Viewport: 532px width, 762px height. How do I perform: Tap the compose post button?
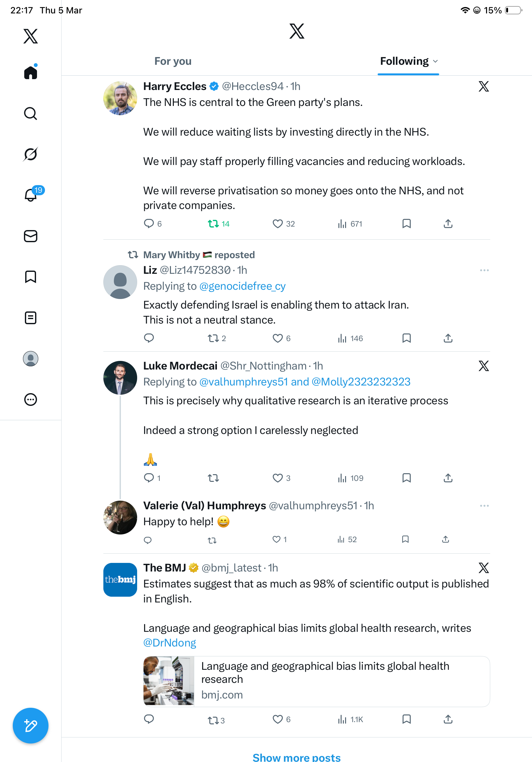[x=31, y=726]
